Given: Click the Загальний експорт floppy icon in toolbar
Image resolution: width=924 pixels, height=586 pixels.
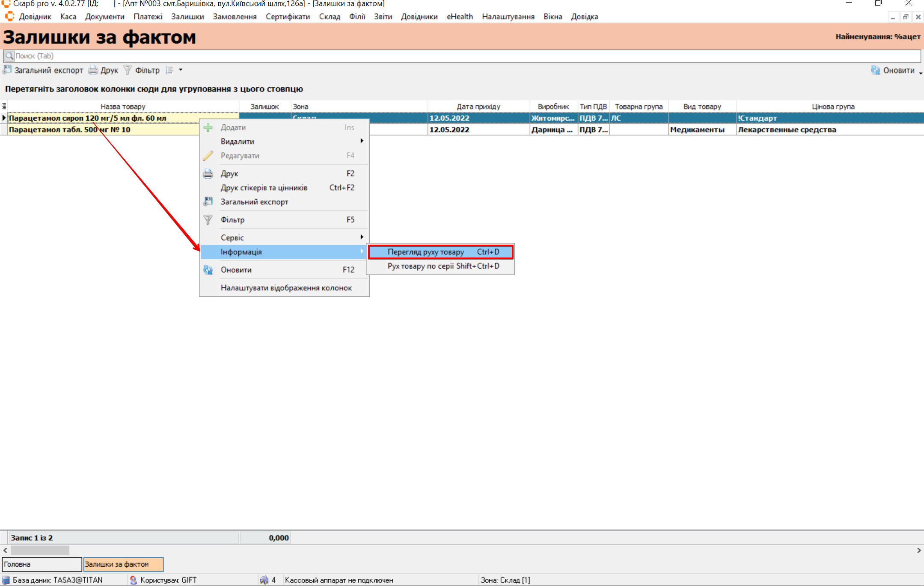Looking at the screenshot, I should [x=7, y=70].
